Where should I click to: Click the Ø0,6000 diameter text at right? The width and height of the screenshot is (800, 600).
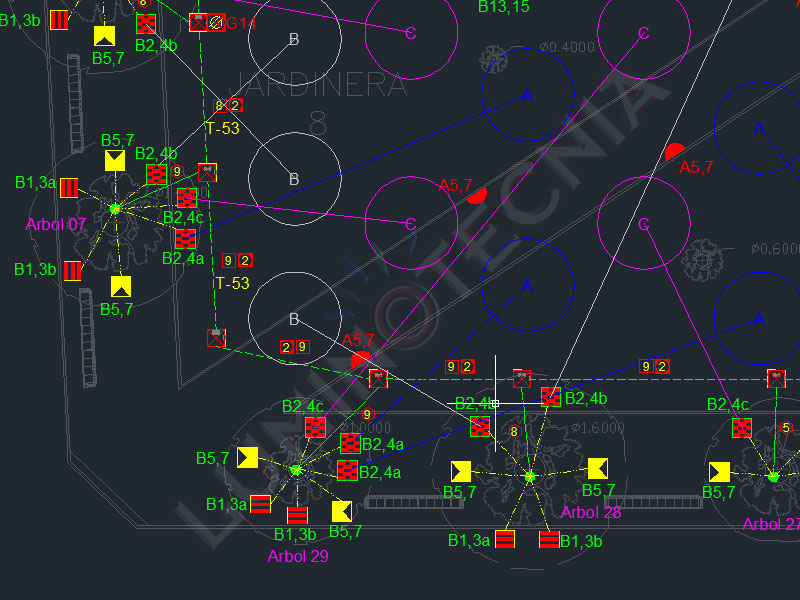(x=774, y=249)
